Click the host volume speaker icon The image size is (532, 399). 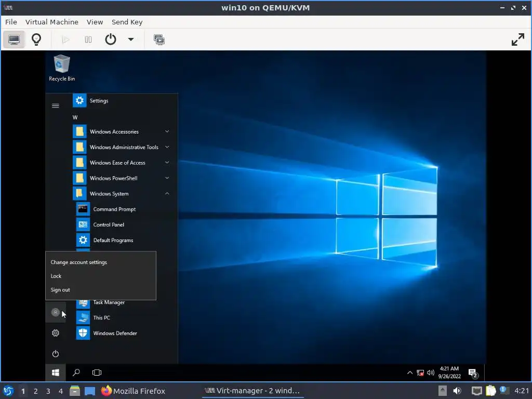457,391
